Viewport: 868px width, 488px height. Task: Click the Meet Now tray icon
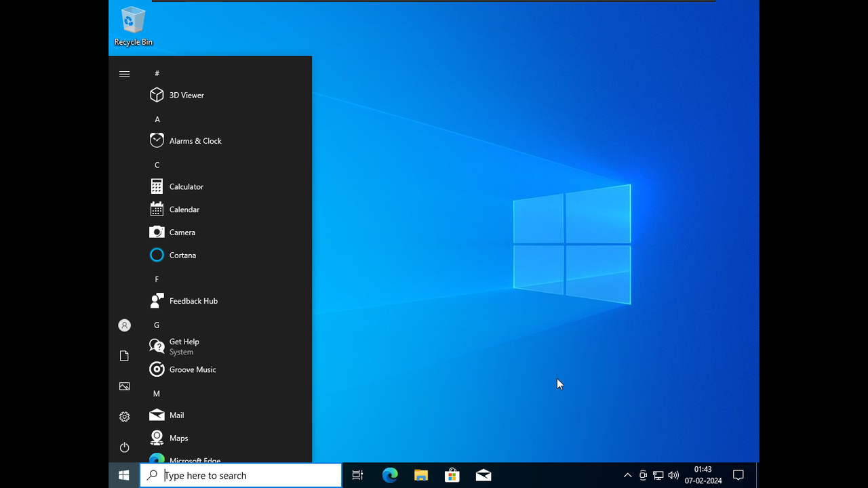click(x=643, y=475)
